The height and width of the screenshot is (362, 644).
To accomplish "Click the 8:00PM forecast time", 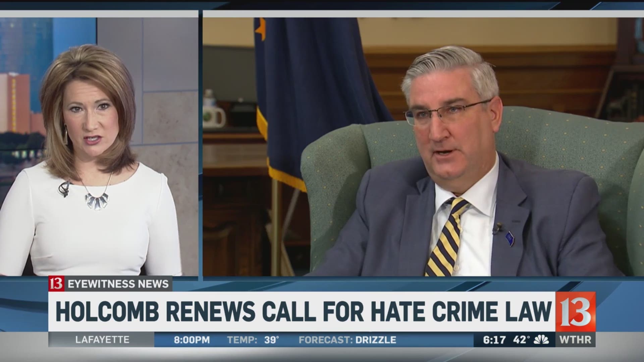I will [192, 340].
